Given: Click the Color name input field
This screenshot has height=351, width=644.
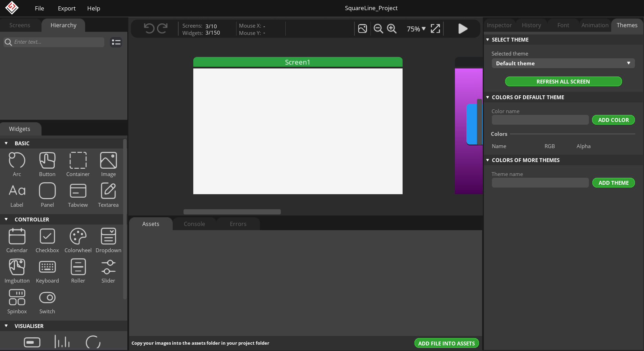Looking at the screenshot, I should pos(540,120).
